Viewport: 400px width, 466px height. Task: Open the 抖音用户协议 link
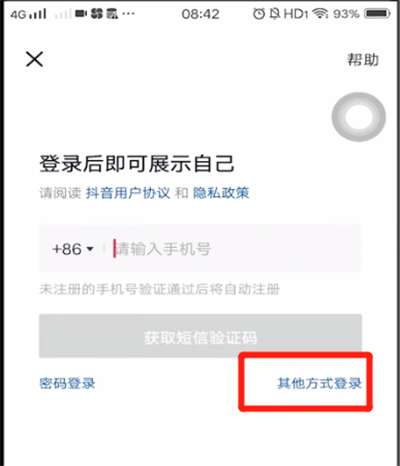point(128,193)
